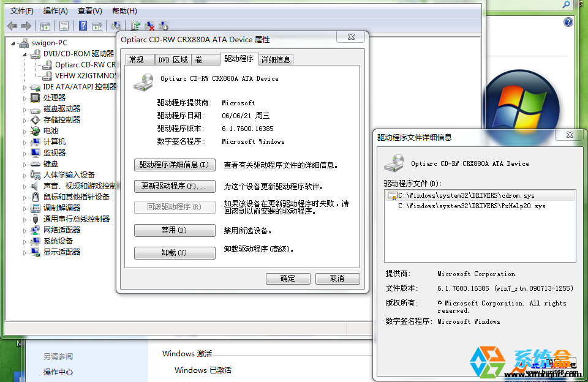Click the round blue help icon in Control Panel window

568,22
